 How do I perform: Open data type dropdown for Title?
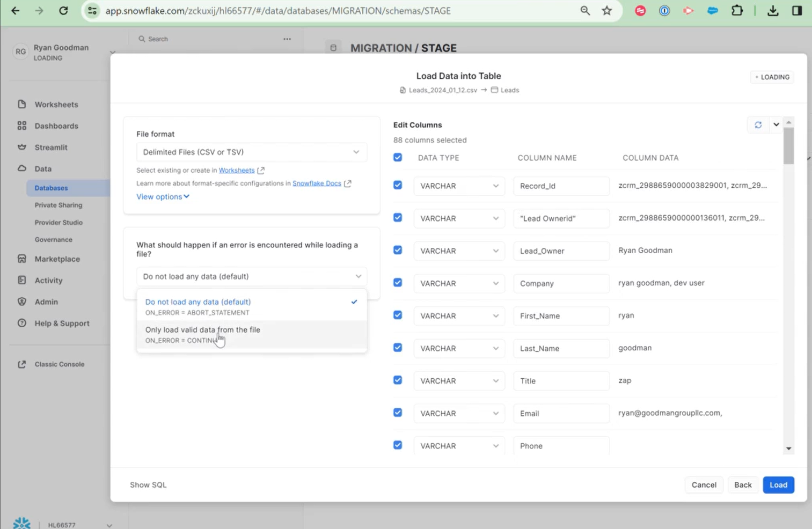pyautogui.click(x=459, y=381)
